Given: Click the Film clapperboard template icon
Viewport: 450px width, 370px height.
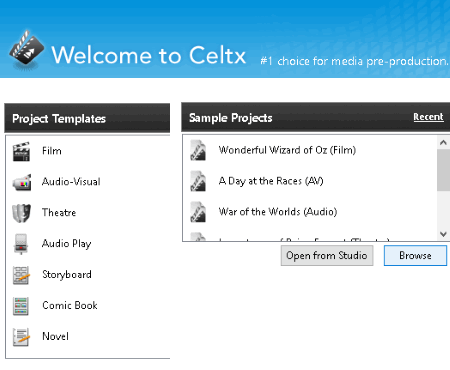Looking at the screenshot, I should [x=21, y=152].
